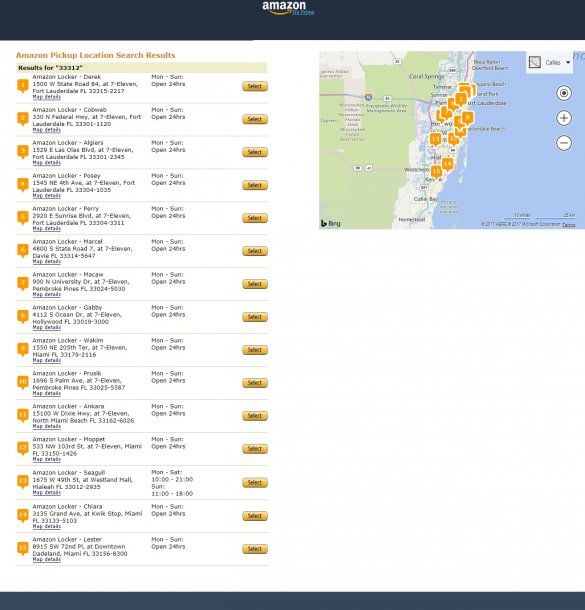
Task: Click orange marker 10 beside Locker Prusik
Action: pos(23,382)
